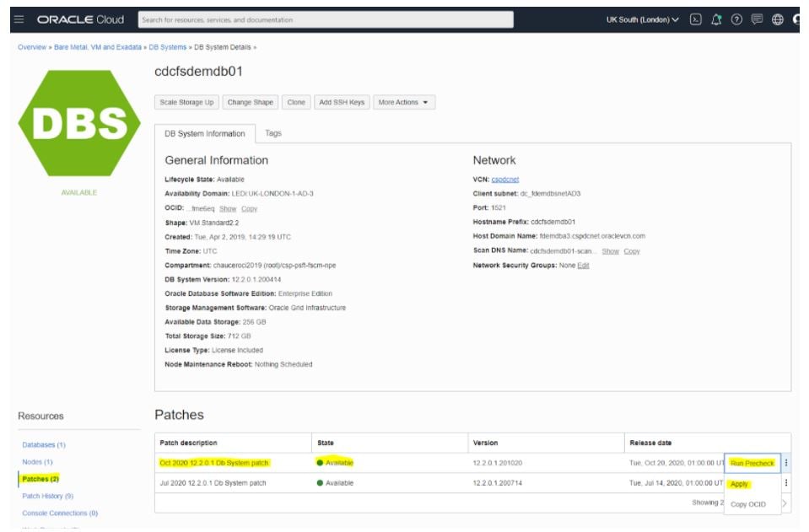The width and height of the screenshot is (809, 532).
Task: Open the hamburger navigation menu
Action: click(19, 19)
